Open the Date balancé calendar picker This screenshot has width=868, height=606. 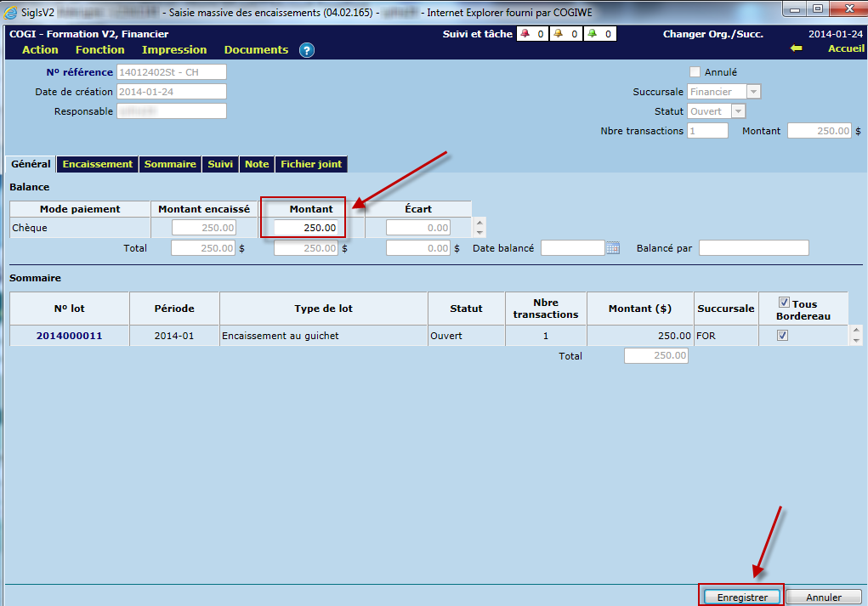(x=613, y=248)
